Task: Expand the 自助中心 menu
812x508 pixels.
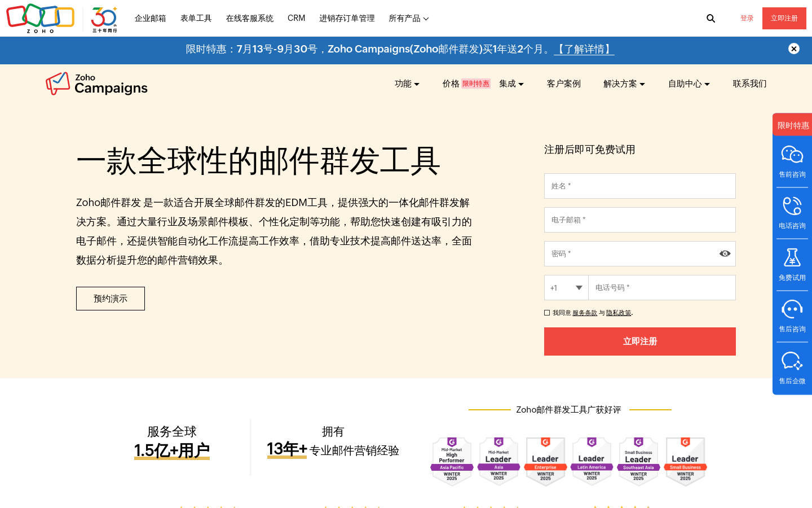Action: (x=689, y=84)
